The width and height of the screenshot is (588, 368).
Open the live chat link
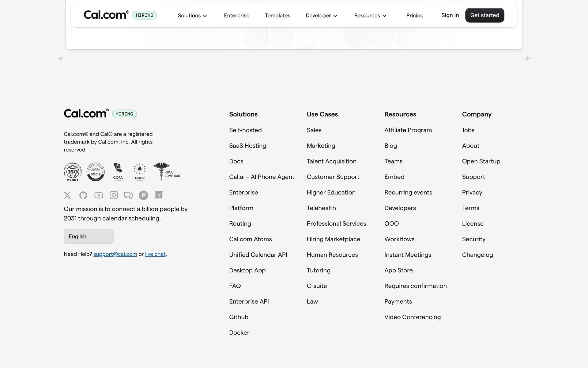click(155, 254)
